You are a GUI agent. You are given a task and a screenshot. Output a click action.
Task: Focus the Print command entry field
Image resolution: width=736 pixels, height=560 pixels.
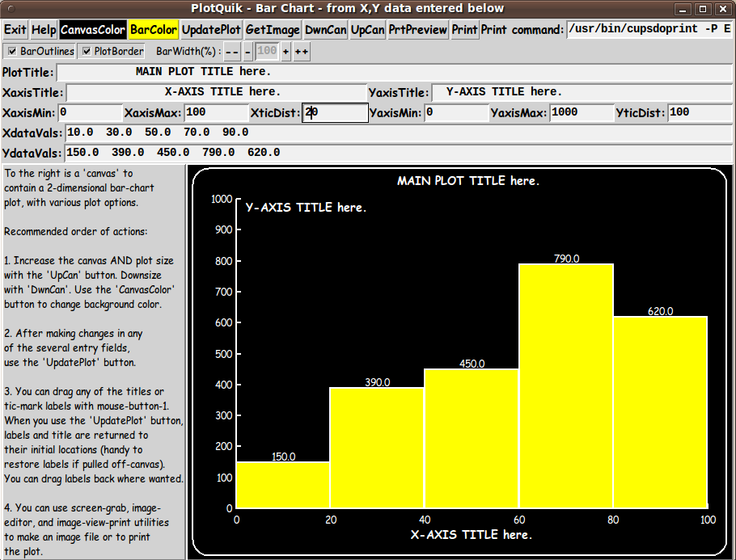(x=649, y=29)
